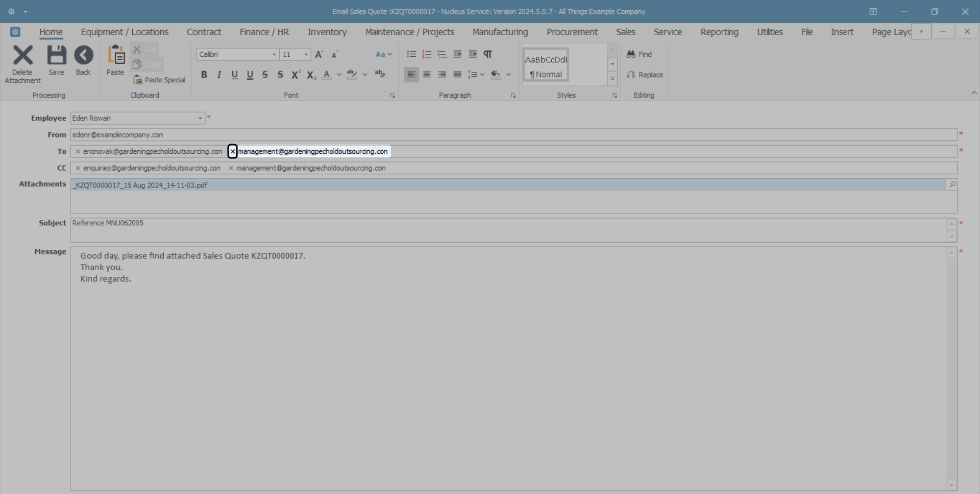Open the Reporting tab
Image resolution: width=980 pixels, height=494 pixels.
coord(719,32)
